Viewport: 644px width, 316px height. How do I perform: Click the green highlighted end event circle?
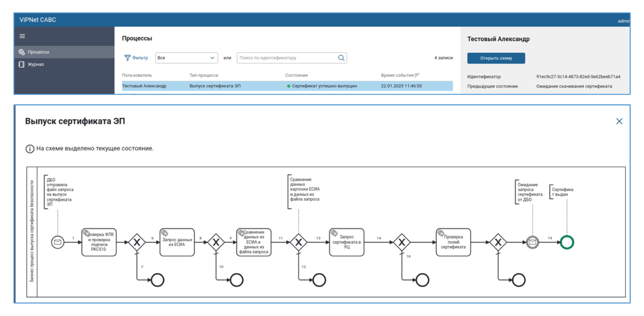[567, 242]
